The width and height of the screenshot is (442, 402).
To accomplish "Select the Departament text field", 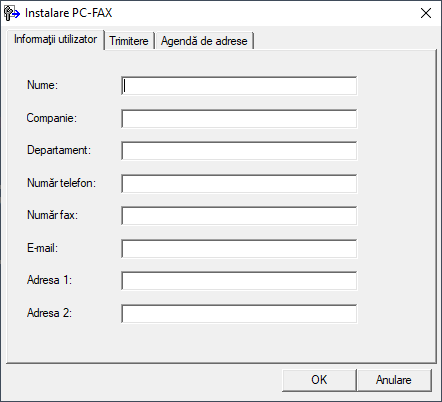I will pos(239,151).
